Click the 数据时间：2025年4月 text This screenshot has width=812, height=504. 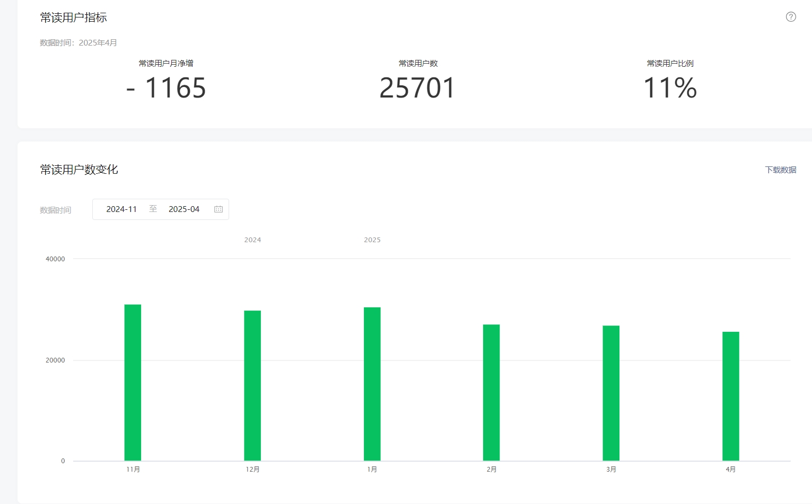click(x=78, y=43)
